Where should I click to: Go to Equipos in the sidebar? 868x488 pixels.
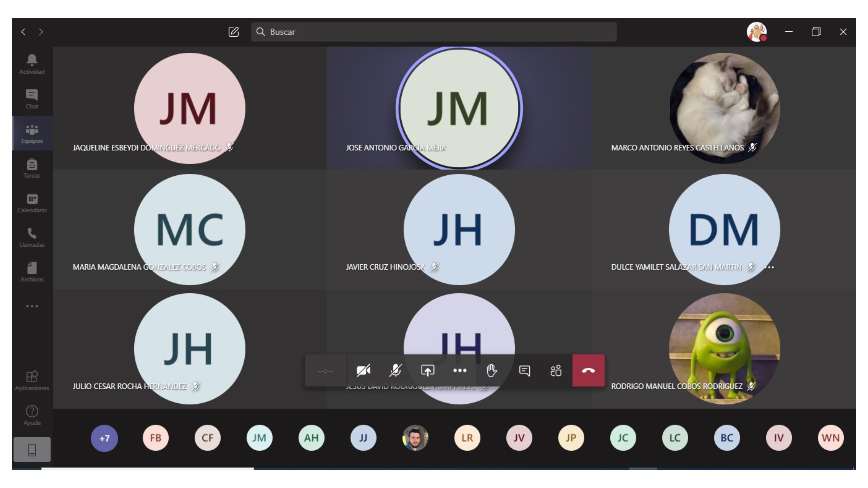[32, 133]
